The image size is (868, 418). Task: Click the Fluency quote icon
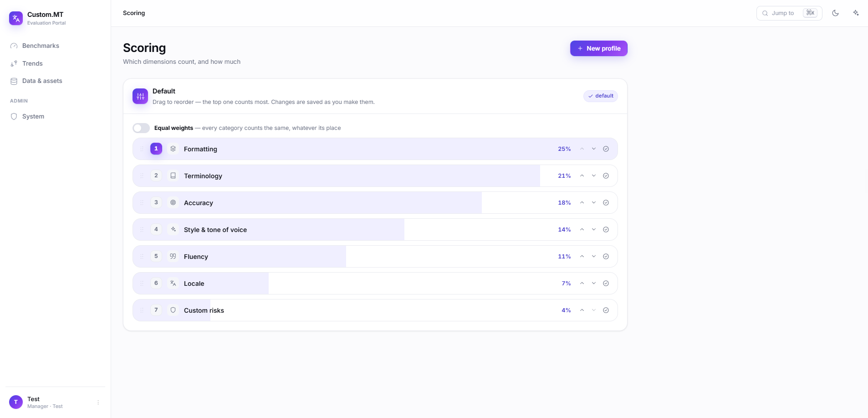[173, 256]
